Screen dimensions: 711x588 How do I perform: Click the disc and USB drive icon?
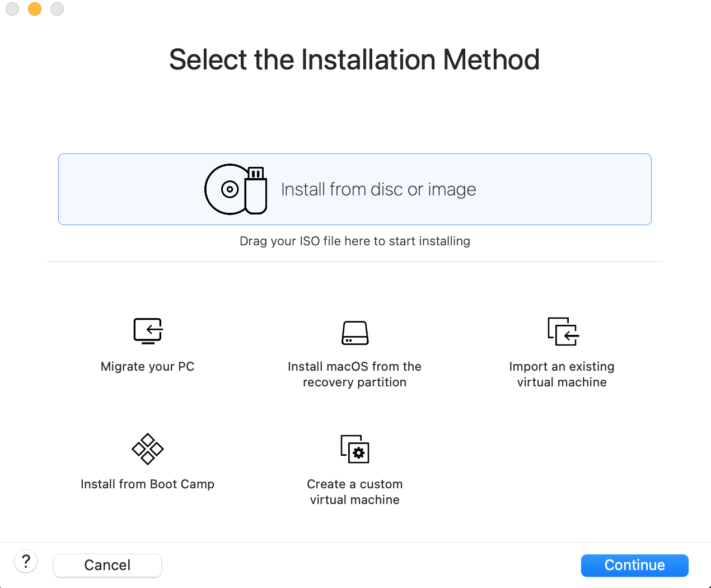click(236, 189)
